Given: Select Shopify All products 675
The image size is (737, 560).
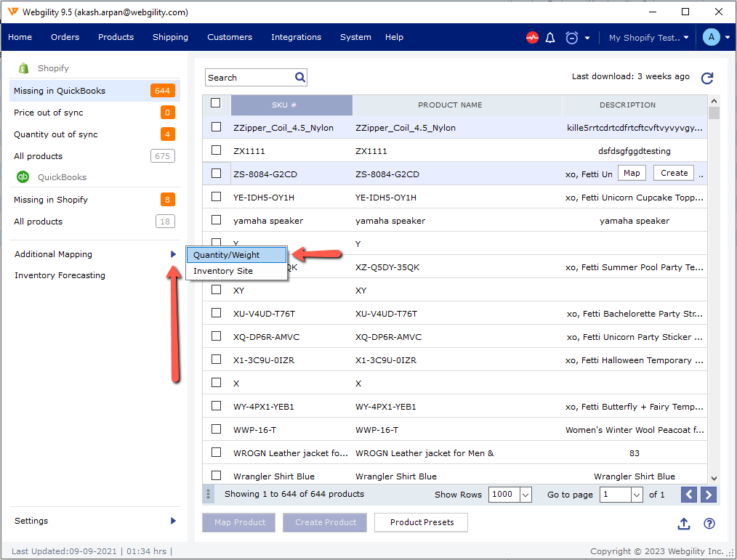Looking at the screenshot, I should [94, 156].
